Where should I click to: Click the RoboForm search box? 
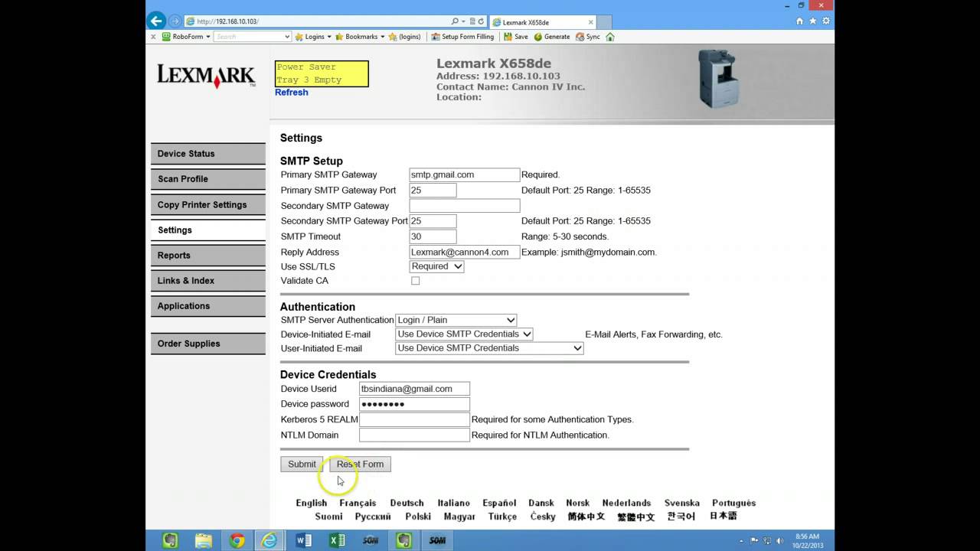point(252,37)
